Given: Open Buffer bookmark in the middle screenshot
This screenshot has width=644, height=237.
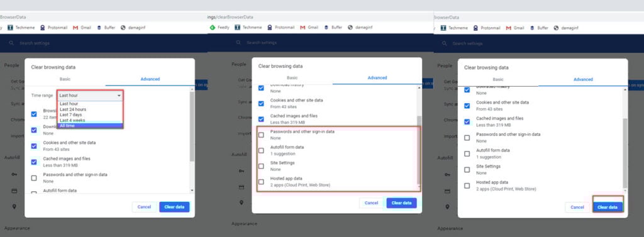Looking at the screenshot, I should tap(333, 28).
